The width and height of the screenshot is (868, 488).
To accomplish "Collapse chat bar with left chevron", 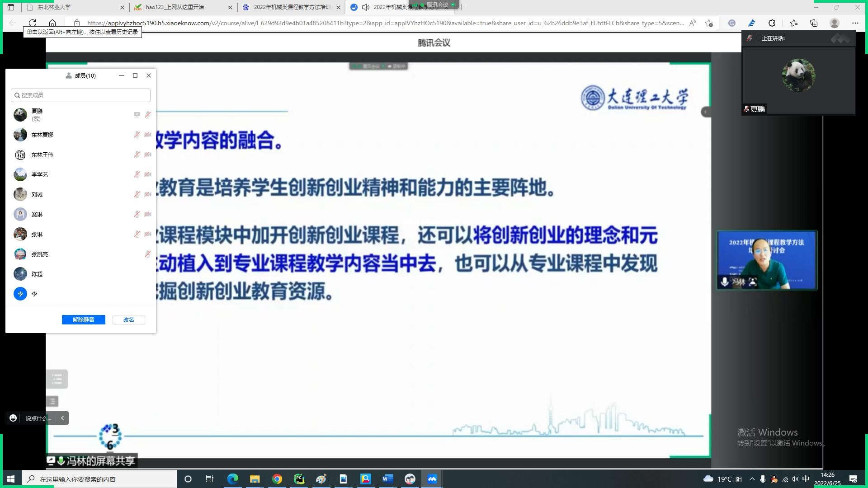I will [62, 418].
